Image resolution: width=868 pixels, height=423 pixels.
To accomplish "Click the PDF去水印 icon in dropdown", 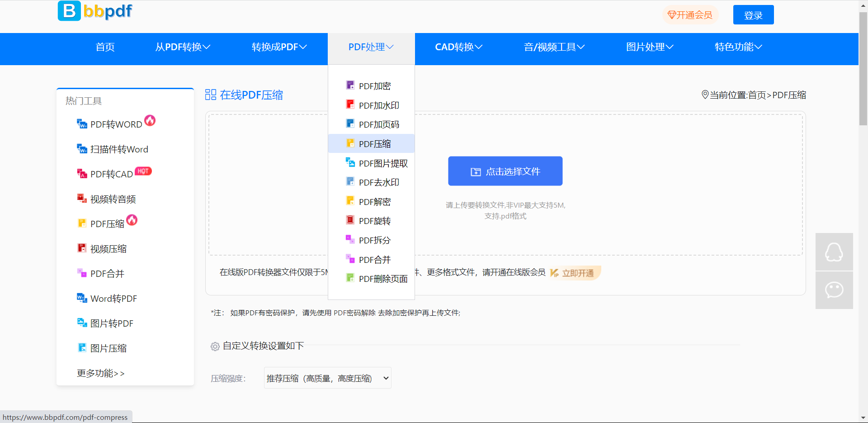I will click(350, 181).
